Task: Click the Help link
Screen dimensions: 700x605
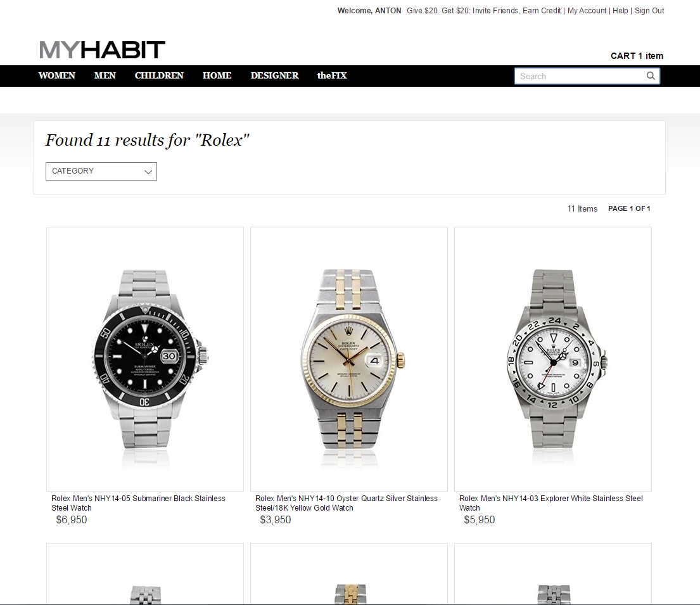Action: [x=620, y=11]
